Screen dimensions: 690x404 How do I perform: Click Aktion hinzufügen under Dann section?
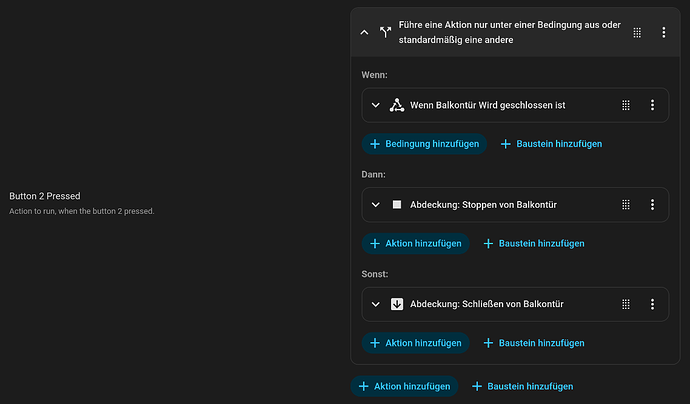click(x=415, y=243)
